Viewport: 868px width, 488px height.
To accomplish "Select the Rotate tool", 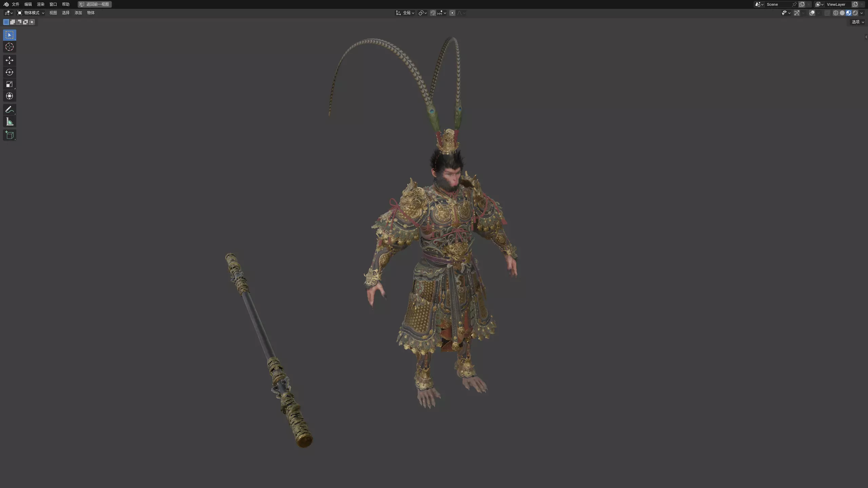I will pyautogui.click(x=9, y=72).
